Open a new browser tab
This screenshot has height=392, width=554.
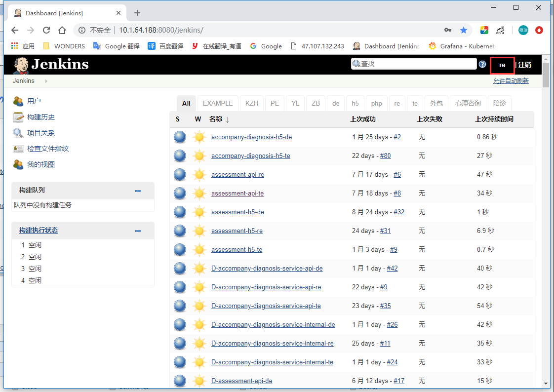click(x=137, y=13)
